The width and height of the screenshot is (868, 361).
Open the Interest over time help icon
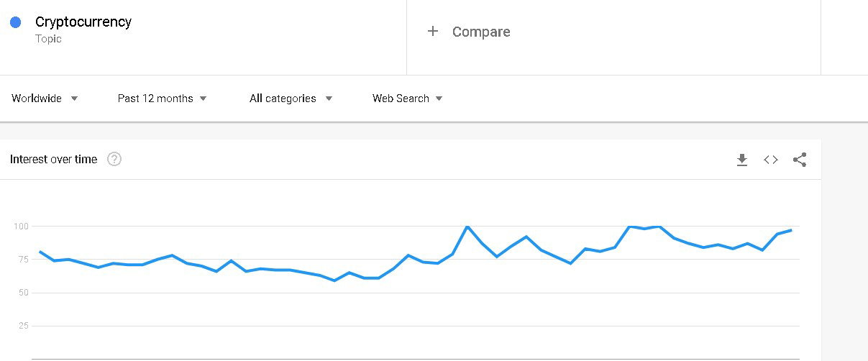pyautogui.click(x=114, y=160)
